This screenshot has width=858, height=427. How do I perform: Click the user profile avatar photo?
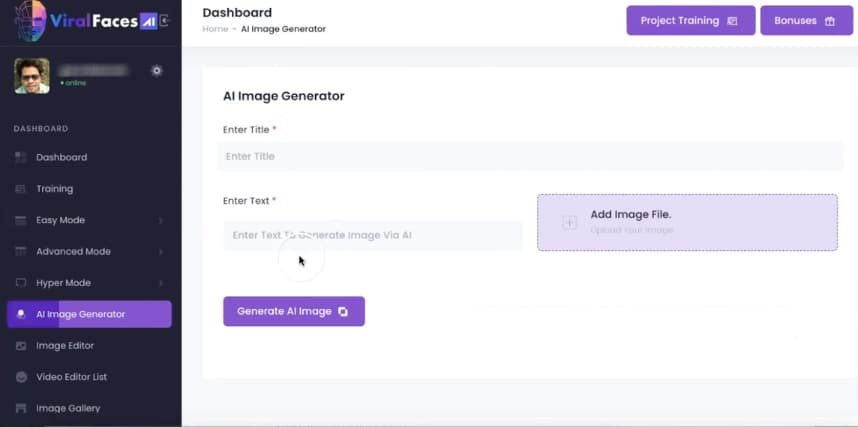(32, 76)
